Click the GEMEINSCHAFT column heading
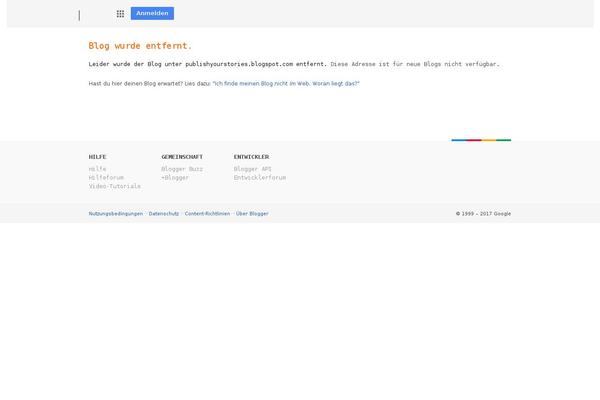Viewport: 600px width, 400px height. [x=182, y=157]
